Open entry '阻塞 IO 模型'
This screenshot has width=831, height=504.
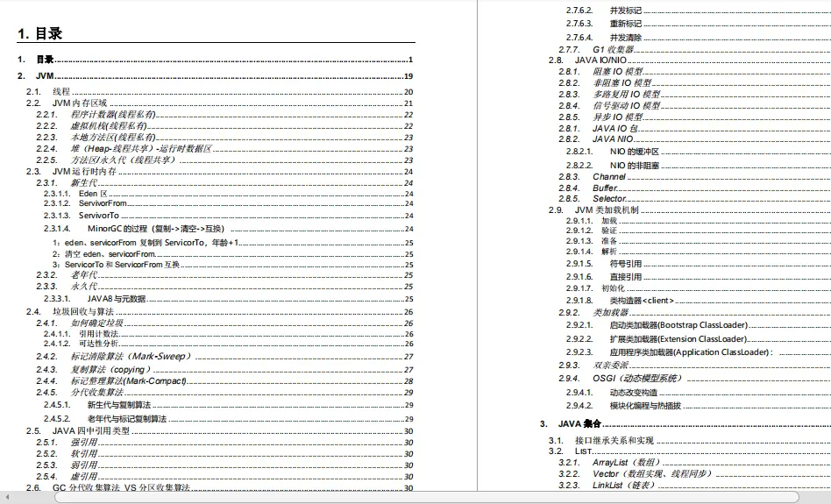pos(694,72)
